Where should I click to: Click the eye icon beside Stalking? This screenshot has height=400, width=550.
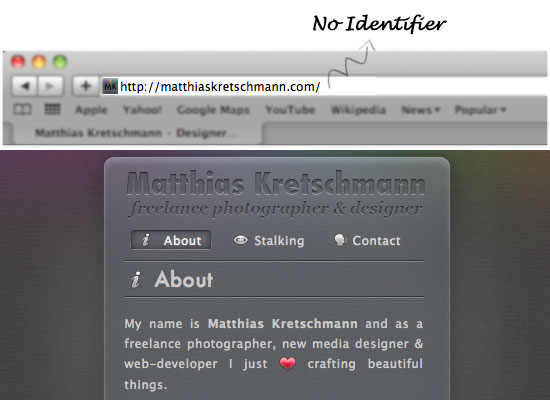click(241, 240)
